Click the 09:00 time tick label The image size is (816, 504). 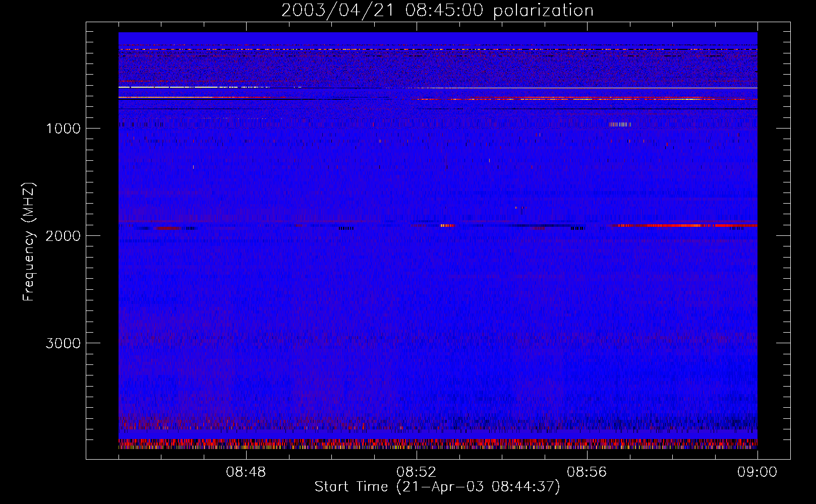tap(757, 472)
